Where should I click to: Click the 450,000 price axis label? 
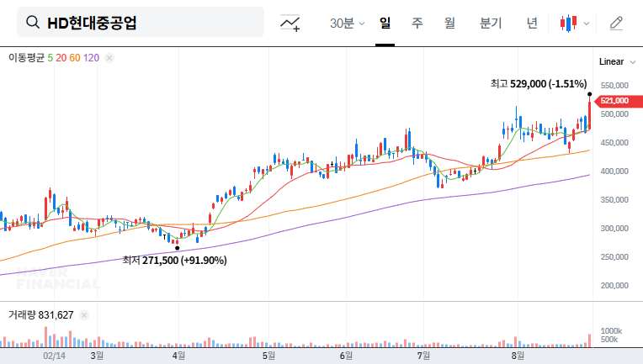(x=614, y=143)
